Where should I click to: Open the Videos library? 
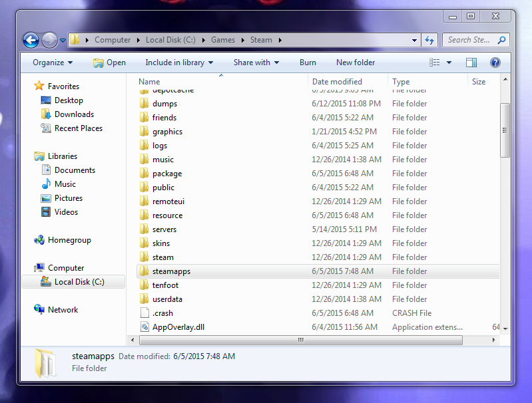[66, 212]
